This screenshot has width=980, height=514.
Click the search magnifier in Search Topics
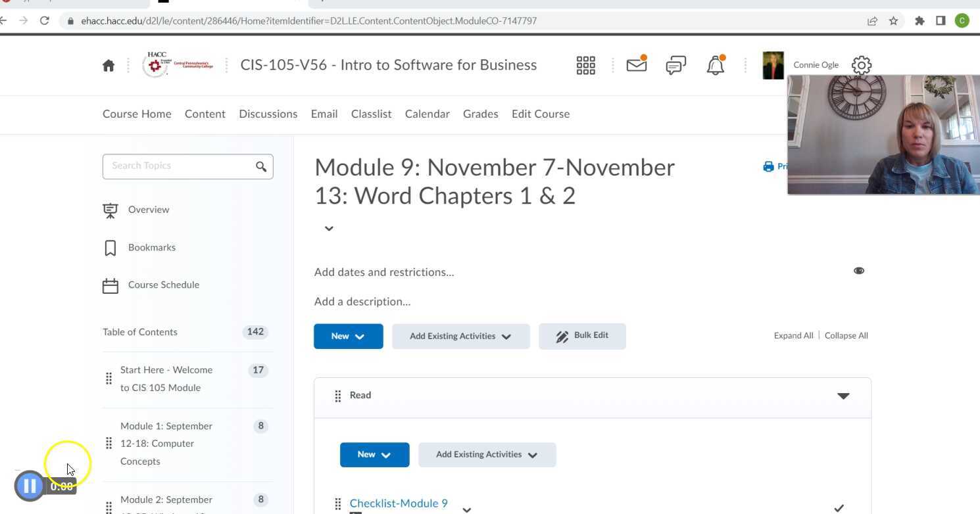261,166
